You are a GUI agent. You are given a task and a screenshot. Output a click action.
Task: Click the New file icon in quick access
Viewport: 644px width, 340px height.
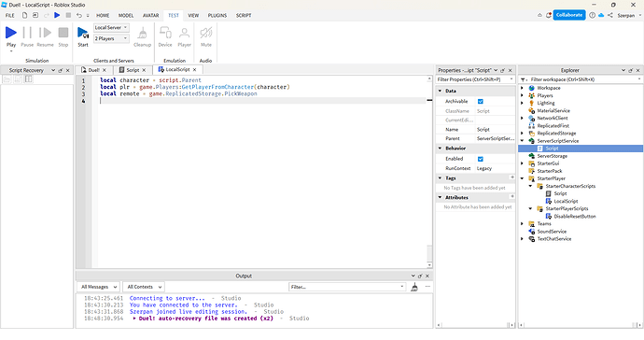point(24,15)
